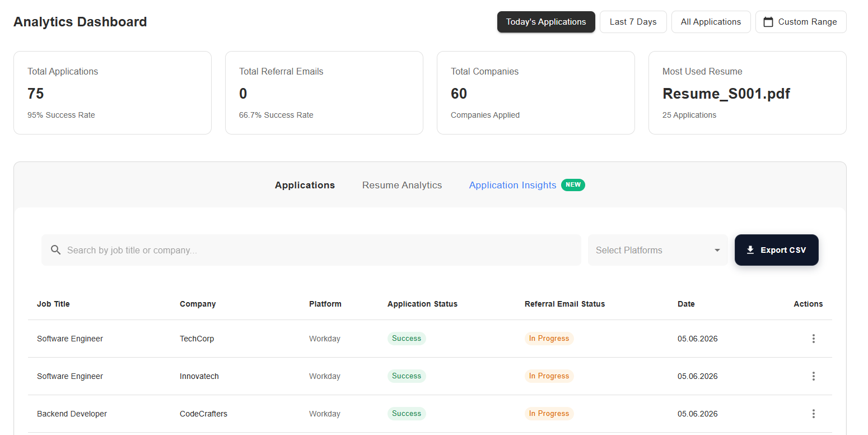This screenshot has height=435, width=868.
Task: Click the Referral Email Status column header
Action: 564,304
